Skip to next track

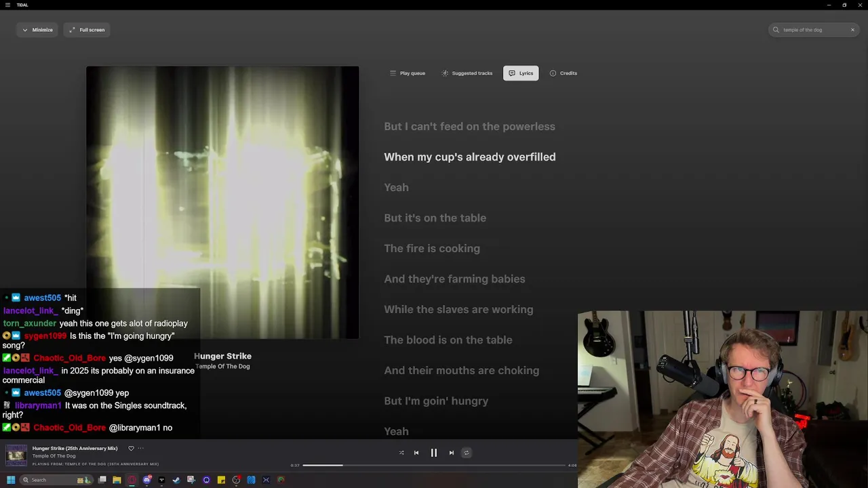[452, 453]
